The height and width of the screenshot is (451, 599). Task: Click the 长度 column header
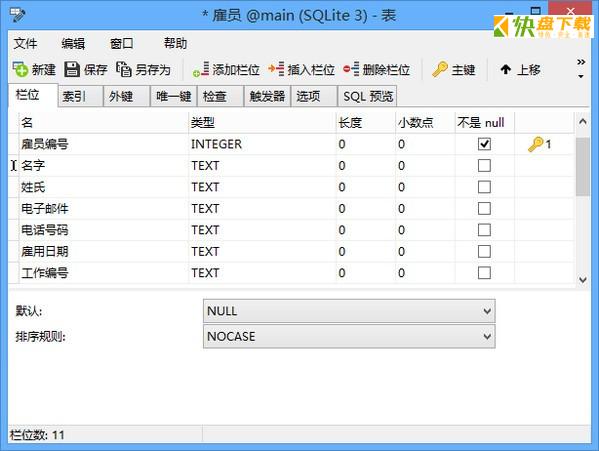[x=366, y=123]
